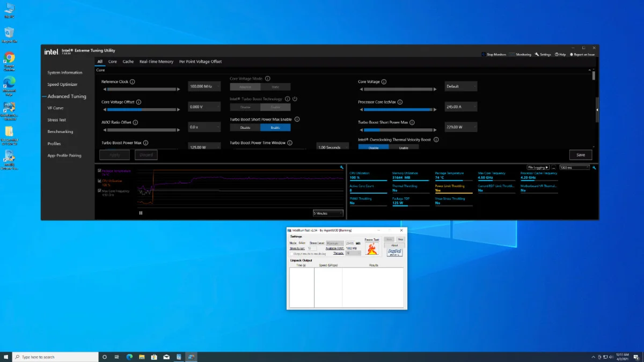Click Stop Monitors in XTU title bar
Viewport: 644px width, 362px height.
(x=494, y=54)
